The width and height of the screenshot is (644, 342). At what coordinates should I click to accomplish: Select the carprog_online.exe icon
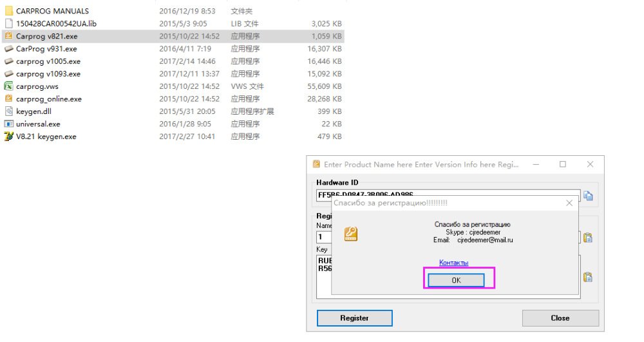click(x=8, y=99)
